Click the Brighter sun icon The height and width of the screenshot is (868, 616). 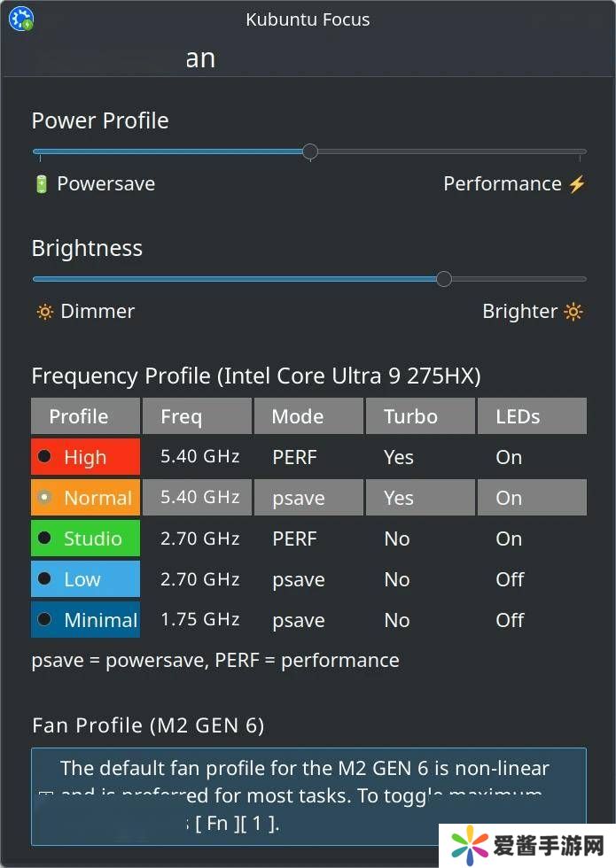click(574, 312)
